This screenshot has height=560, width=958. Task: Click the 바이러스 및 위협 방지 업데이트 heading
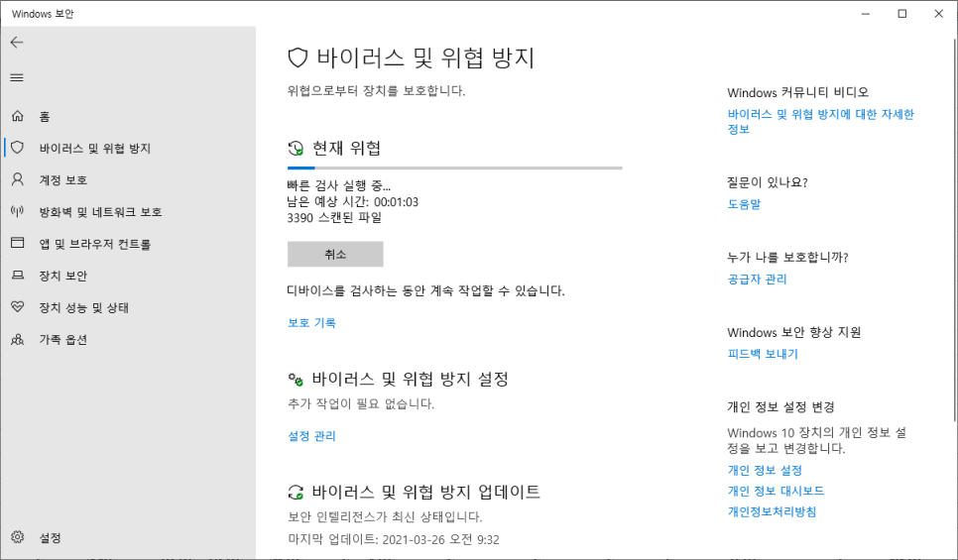click(425, 493)
